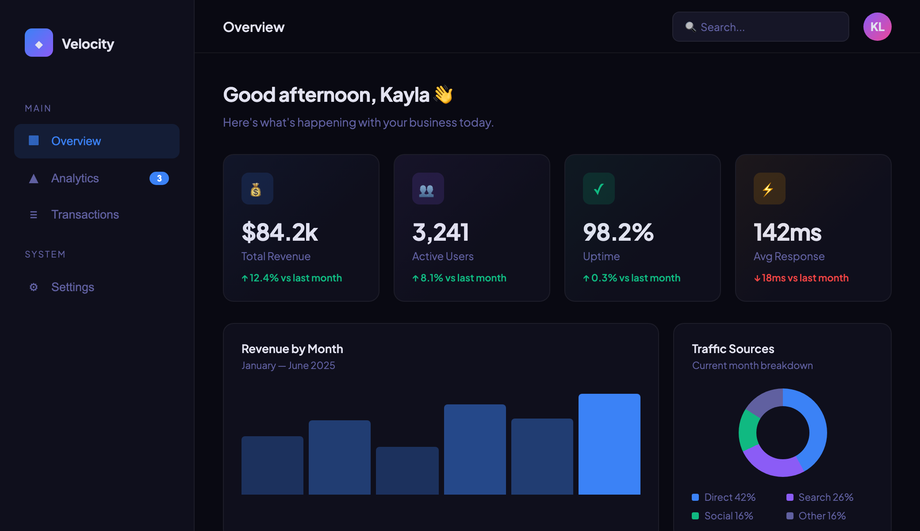Screen dimensions: 920x531
Task: Focus the Search input field
Action: tap(760, 27)
